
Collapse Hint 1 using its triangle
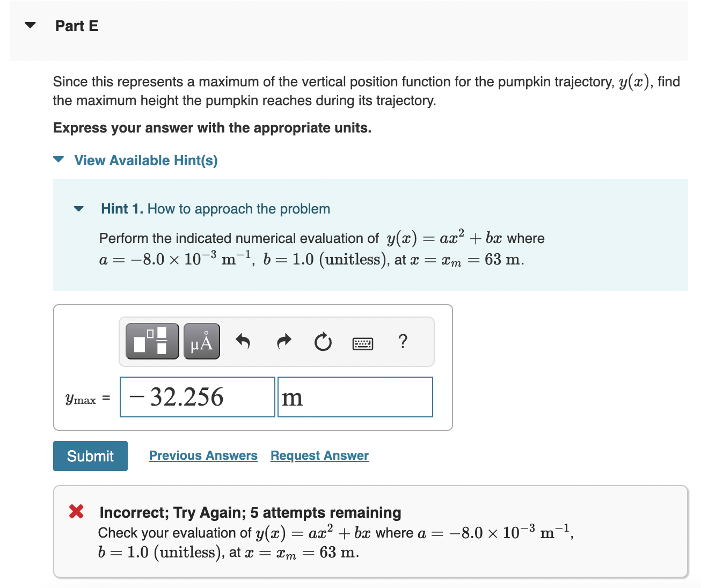(x=78, y=209)
